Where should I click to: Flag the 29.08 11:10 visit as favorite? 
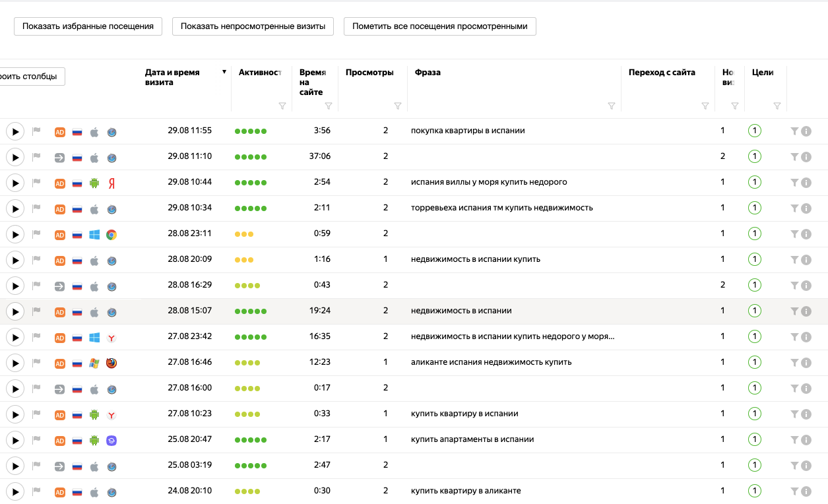(x=36, y=157)
